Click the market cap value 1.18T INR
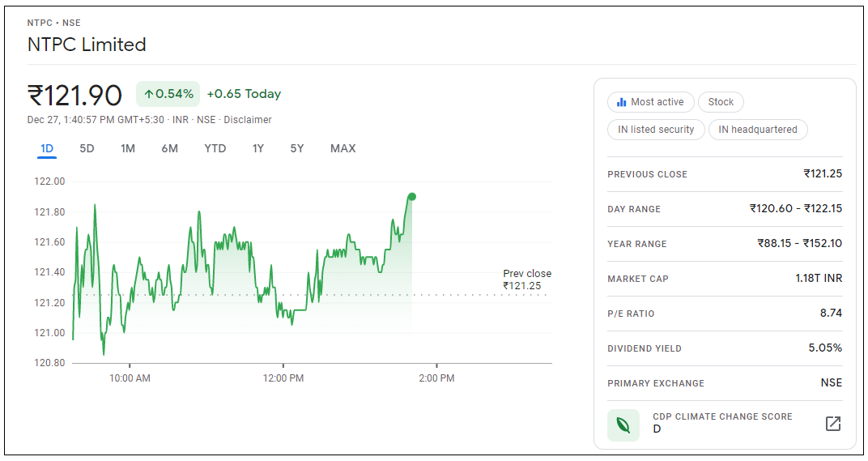This screenshot has width=868, height=461. click(819, 279)
